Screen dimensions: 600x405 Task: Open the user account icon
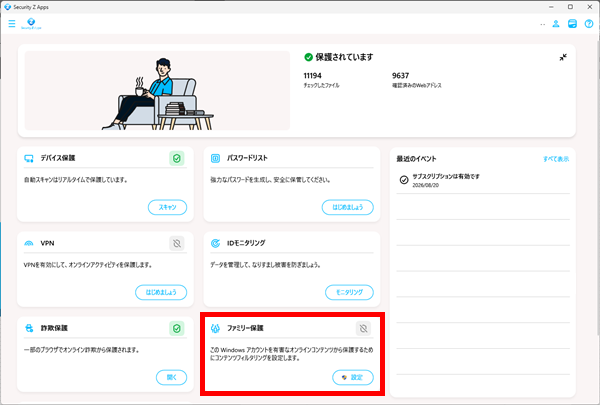click(x=556, y=24)
